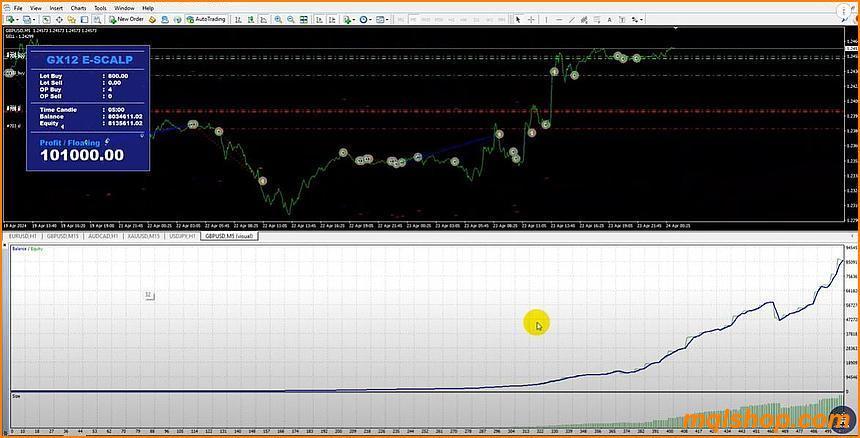Open the Profiles toolbar icon
The height and width of the screenshot is (438, 860).
click(x=26, y=19)
